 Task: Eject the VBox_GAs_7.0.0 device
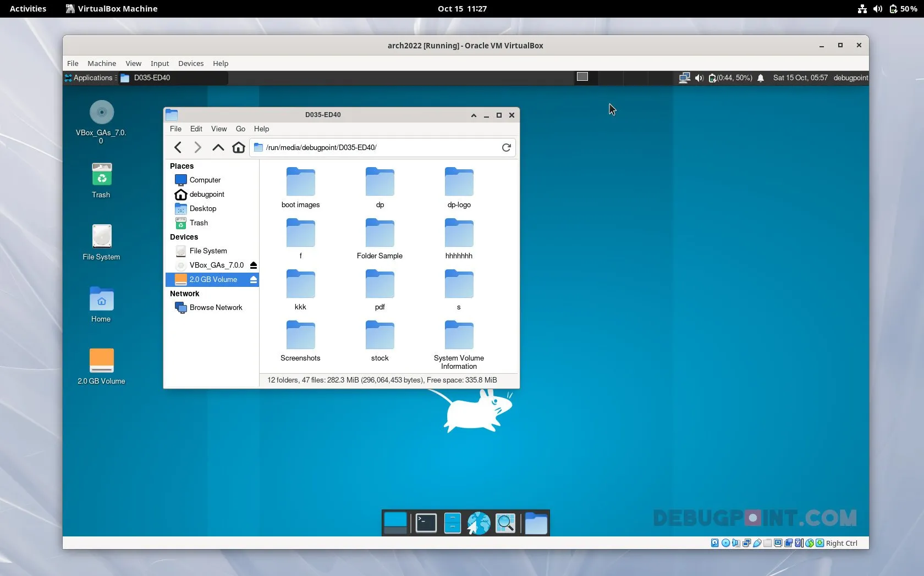click(x=253, y=265)
